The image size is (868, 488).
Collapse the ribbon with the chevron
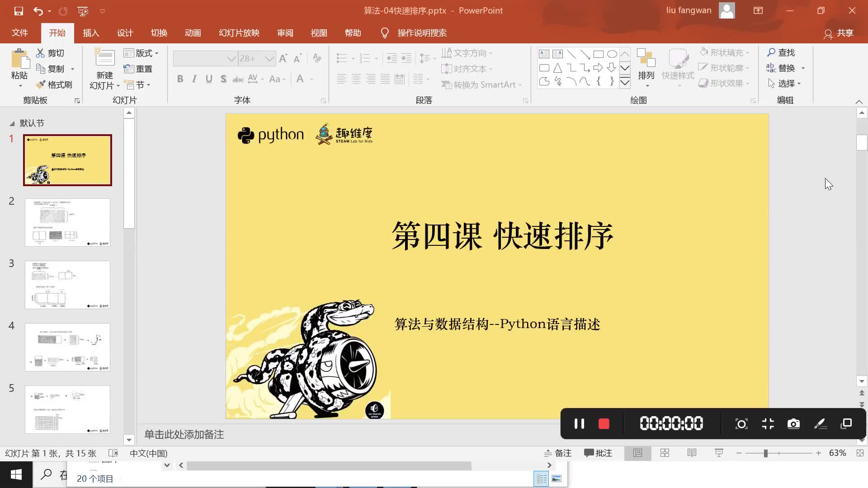point(859,102)
